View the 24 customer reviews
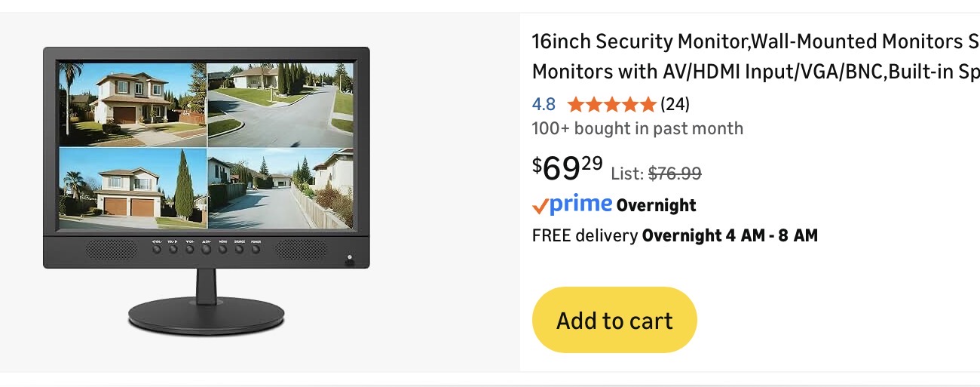The height and width of the screenshot is (387, 980). tap(675, 104)
